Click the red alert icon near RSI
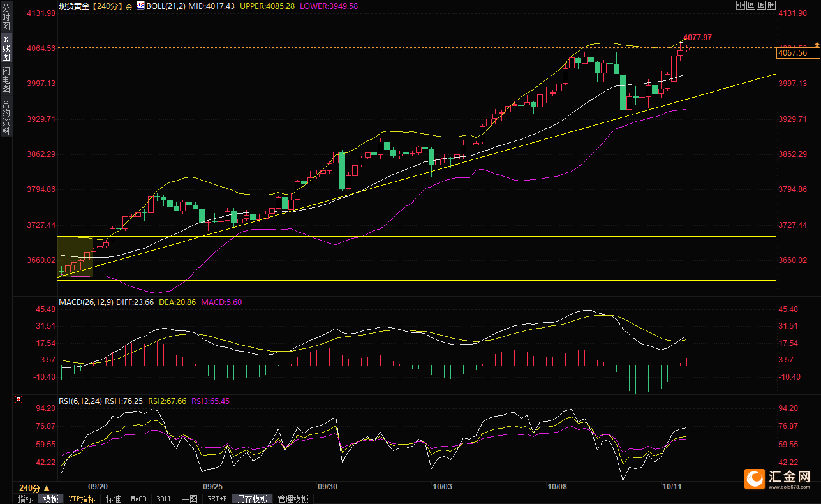821x504 pixels. [x=18, y=400]
